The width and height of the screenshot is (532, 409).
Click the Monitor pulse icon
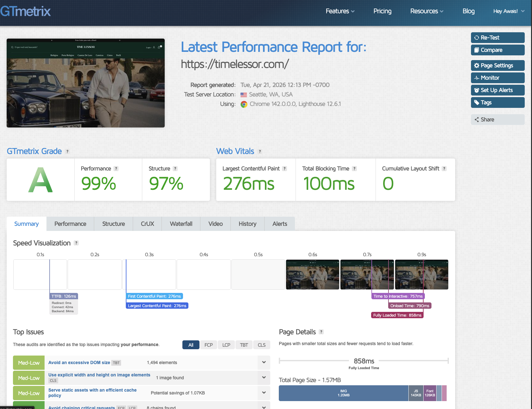(476, 78)
